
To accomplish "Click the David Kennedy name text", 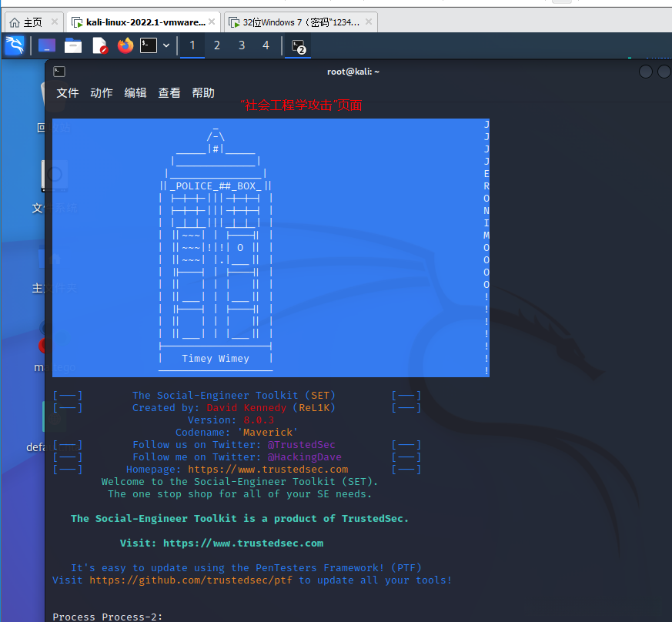I will coord(246,408).
